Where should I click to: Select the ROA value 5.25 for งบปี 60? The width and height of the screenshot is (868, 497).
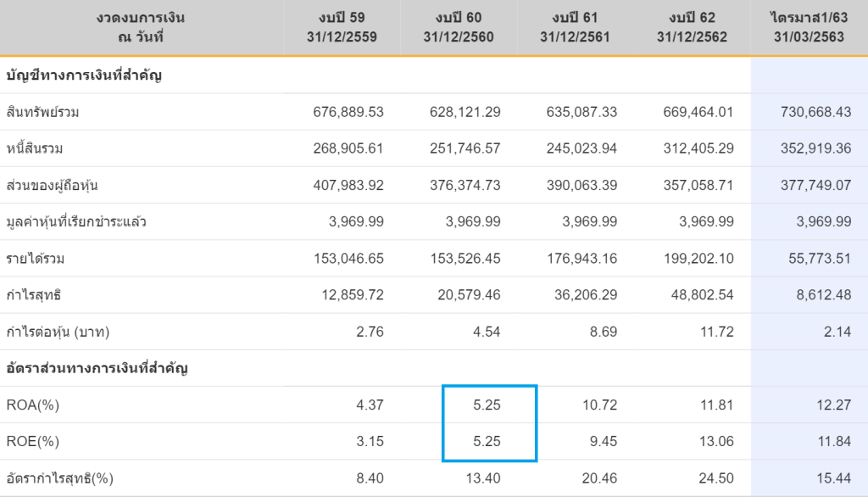pos(487,405)
